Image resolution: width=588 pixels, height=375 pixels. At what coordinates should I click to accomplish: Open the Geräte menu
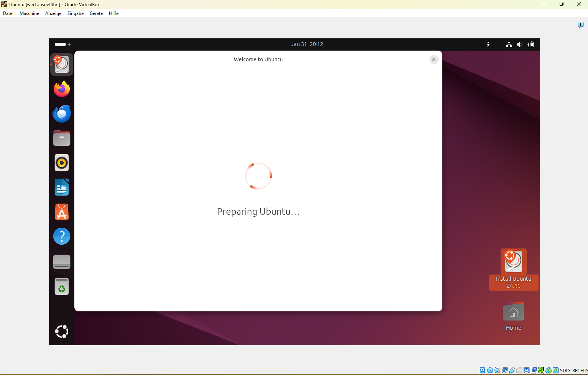[96, 13]
